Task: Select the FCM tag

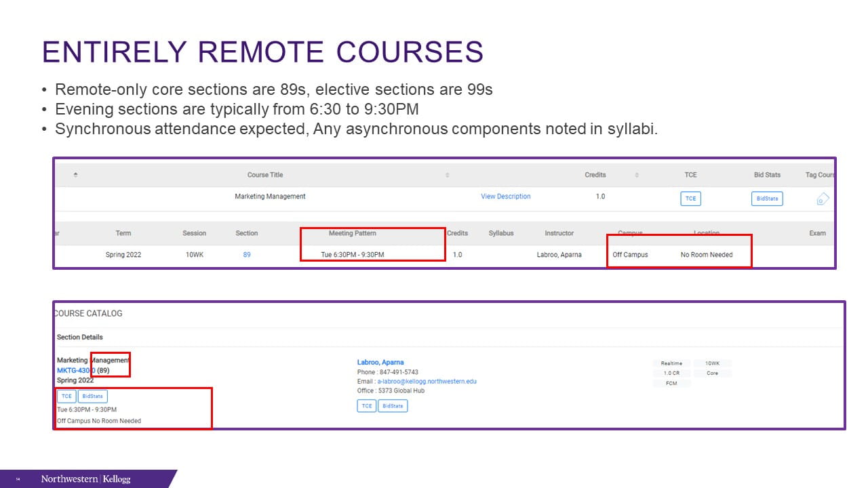Action: (671, 384)
